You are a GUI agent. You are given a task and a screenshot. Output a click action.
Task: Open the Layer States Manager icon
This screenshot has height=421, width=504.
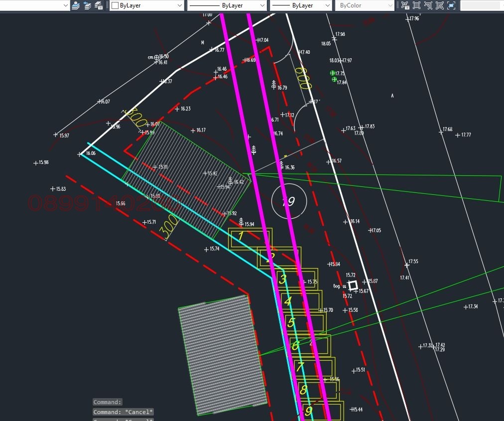[99, 5]
